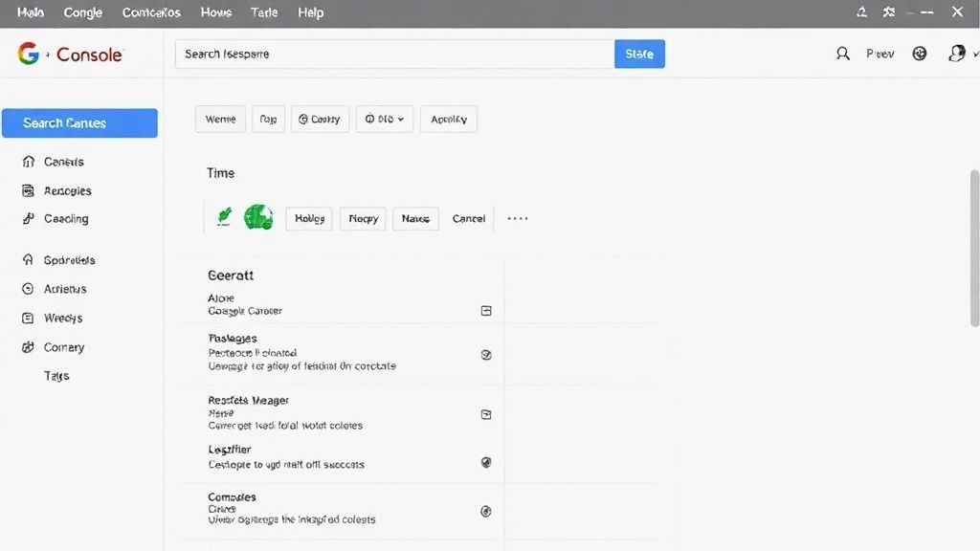Click the blue Stafe button
The height and width of the screenshot is (551, 980).
pos(639,55)
